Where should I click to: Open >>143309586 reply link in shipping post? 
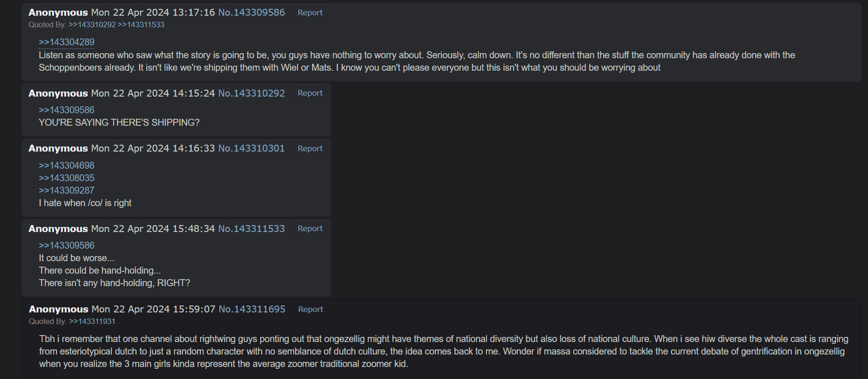tap(67, 110)
